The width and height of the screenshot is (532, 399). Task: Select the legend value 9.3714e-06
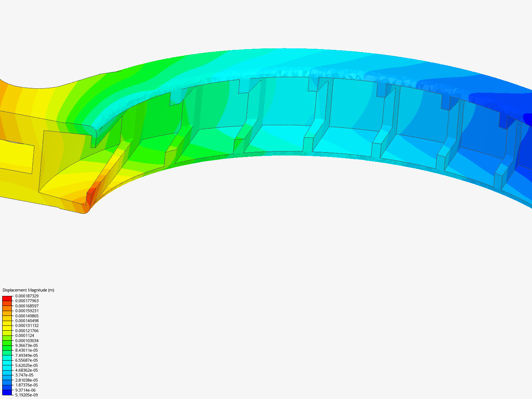[25, 390]
